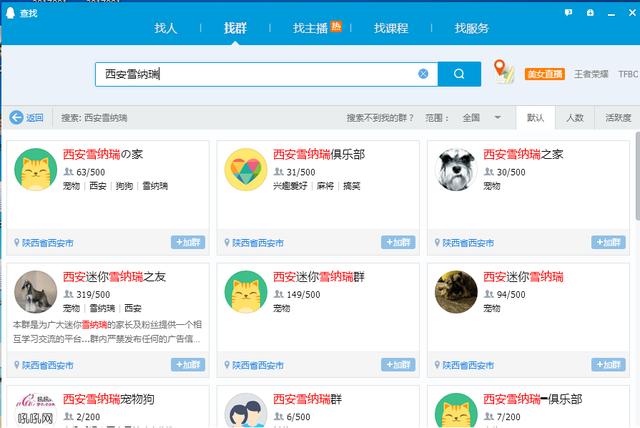Click the back arrow icon
Viewport: 640px width, 428px height.
point(16,117)
